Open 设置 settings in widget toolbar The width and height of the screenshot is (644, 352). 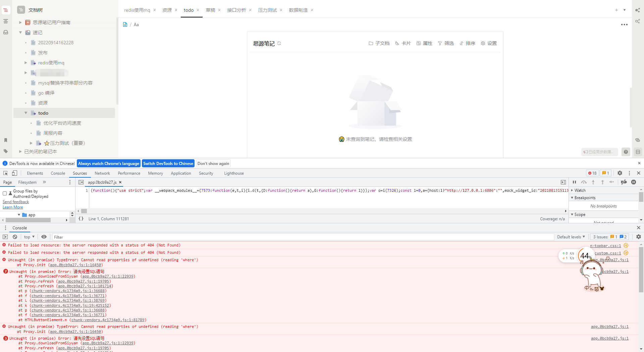(489, 43)
